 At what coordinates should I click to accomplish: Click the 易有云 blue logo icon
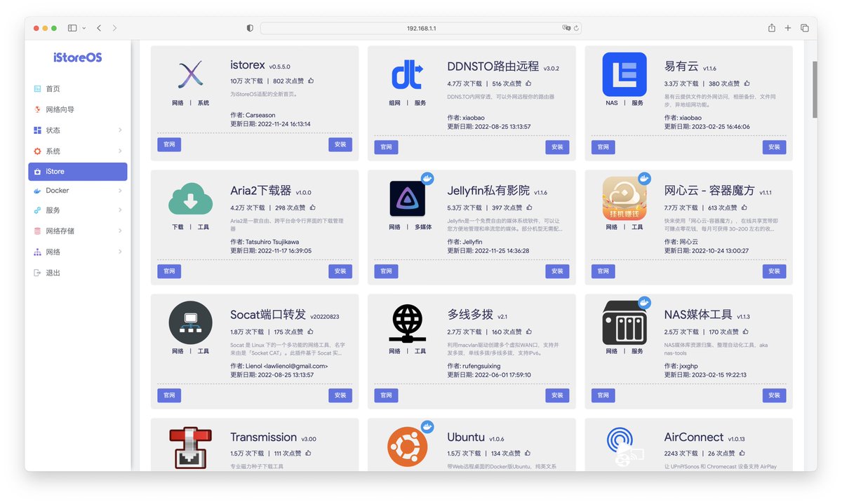pyautogui.click(x=624, y=74)
